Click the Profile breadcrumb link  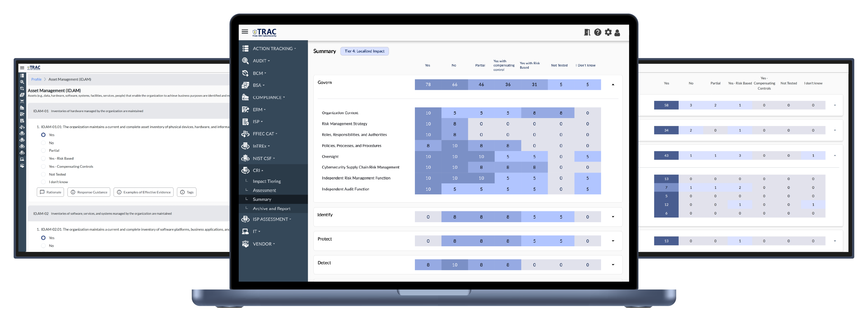tap(36, 79)
